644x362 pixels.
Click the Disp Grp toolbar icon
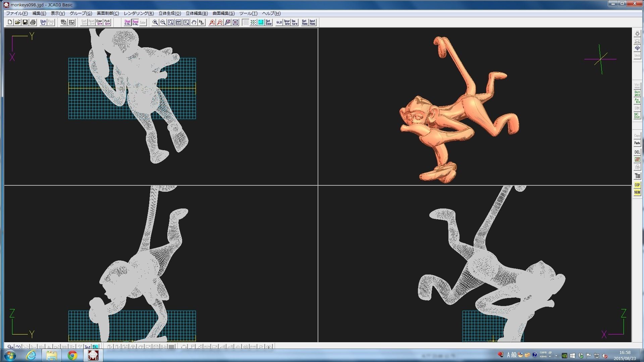click(99, 22)
